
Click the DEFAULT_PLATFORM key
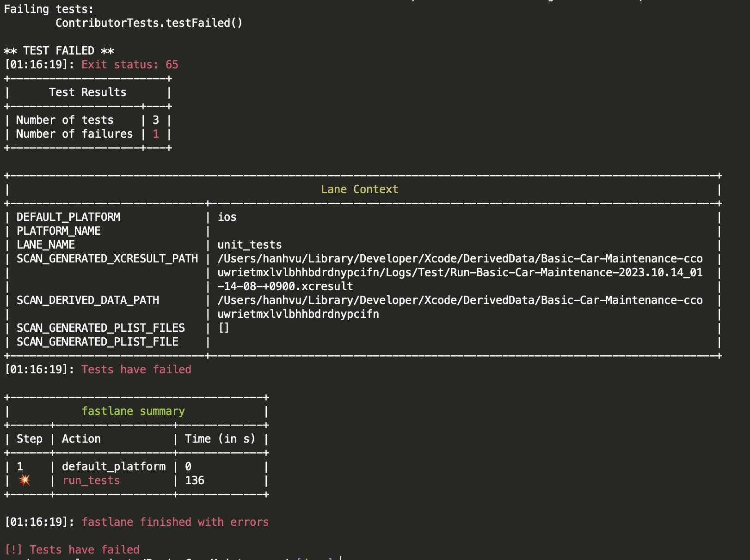(x=68, y=217)
